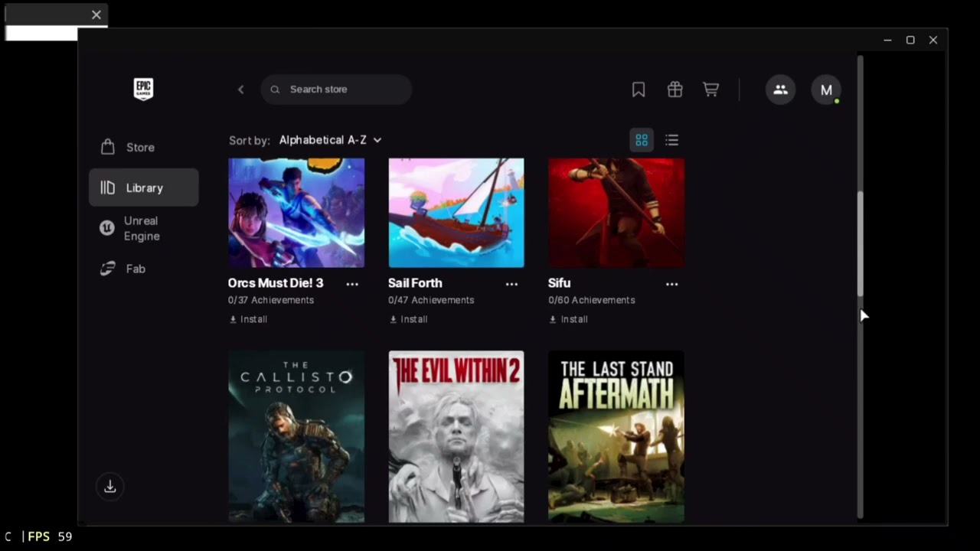Click the Orcs Must Die! 3 title

click(276, 283)
